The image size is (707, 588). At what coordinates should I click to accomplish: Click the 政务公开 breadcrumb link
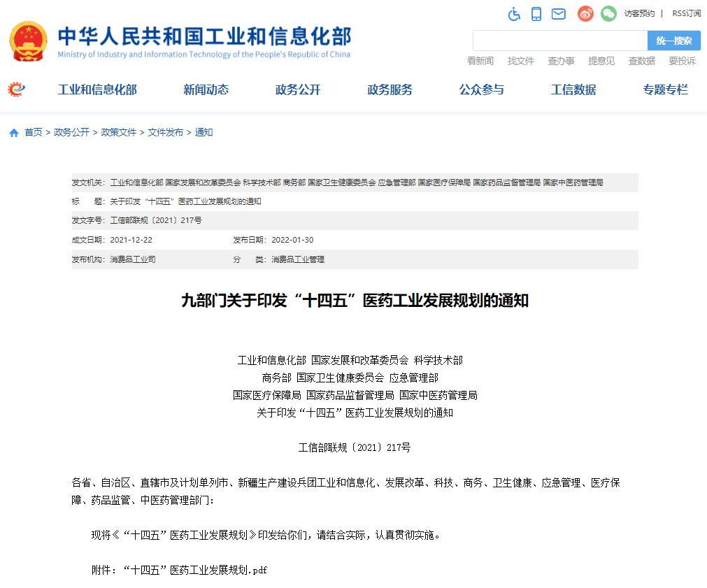click(x=72, y=132)
